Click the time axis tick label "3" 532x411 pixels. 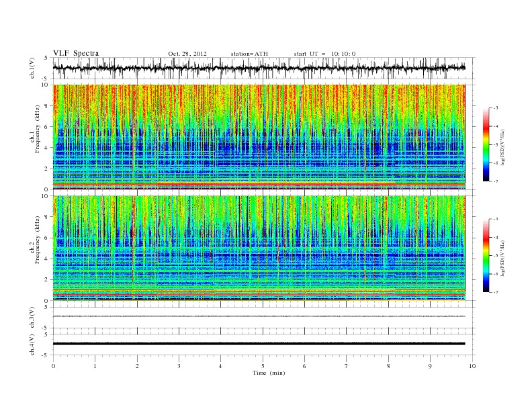(179, 366)
